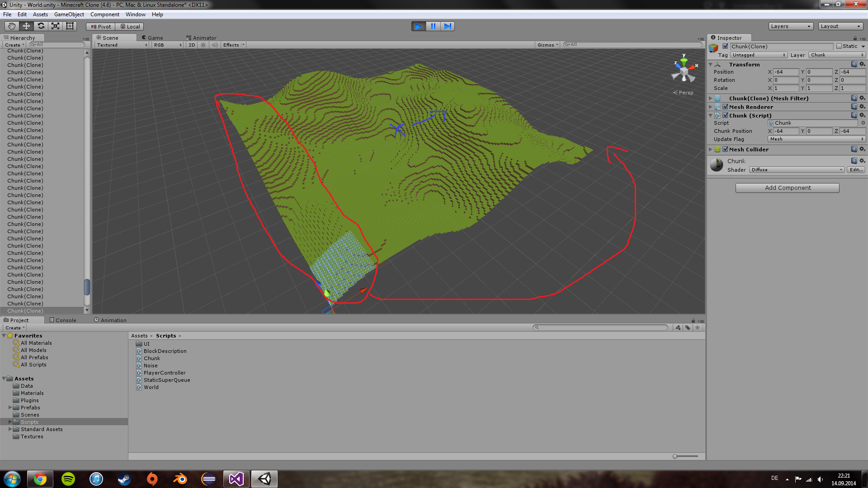Open Mesh Renderer gear menu
Image resolution: width=868 pixels, height=488 pixels.
click(x=862, y=107)
